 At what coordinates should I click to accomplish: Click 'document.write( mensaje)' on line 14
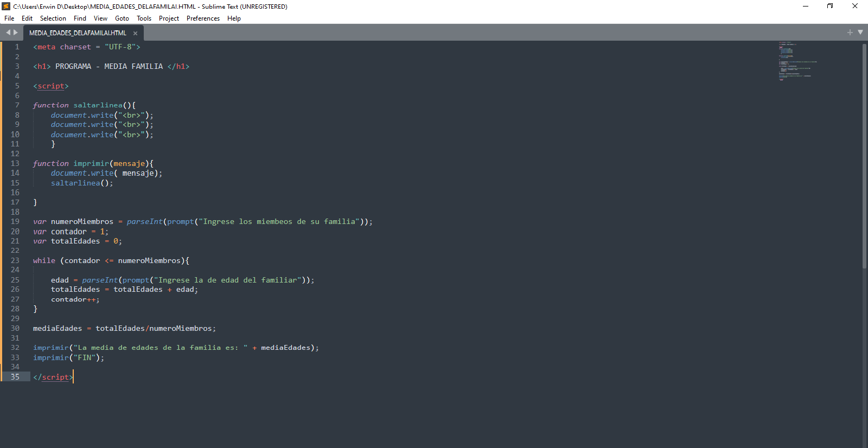click(x=105, y=173)
